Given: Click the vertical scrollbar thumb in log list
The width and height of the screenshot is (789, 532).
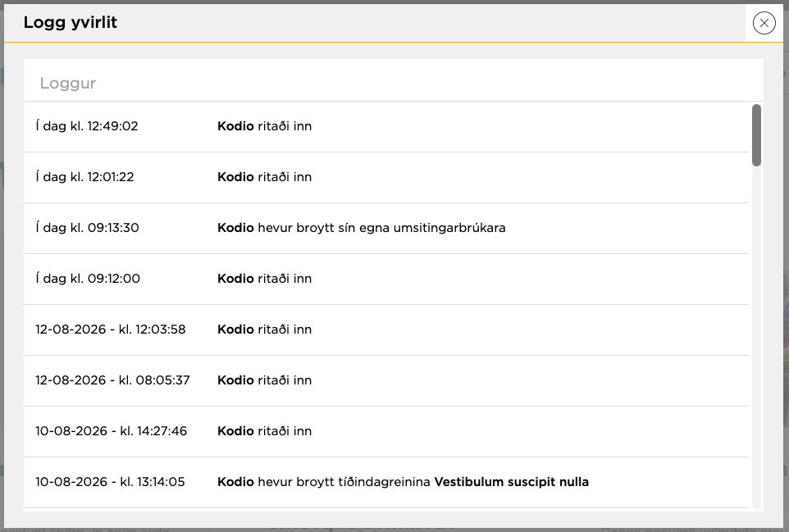Looking at the screenshot, I should pos(756,134).
